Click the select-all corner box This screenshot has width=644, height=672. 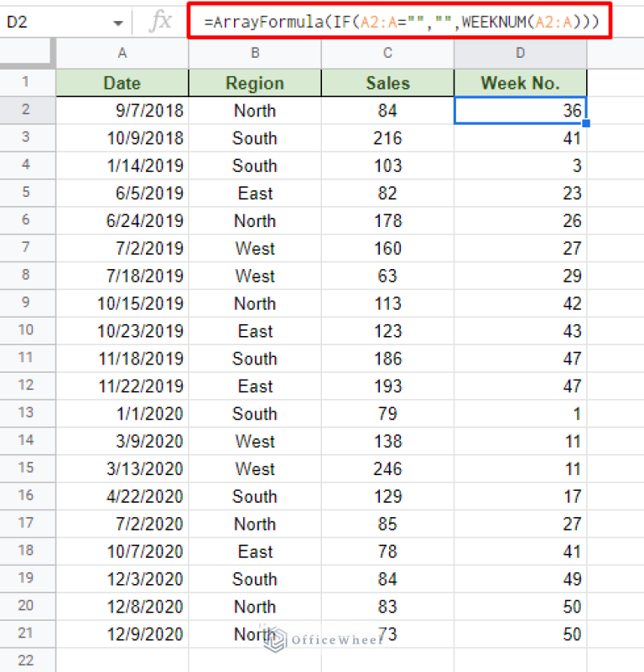pos(27,53)
